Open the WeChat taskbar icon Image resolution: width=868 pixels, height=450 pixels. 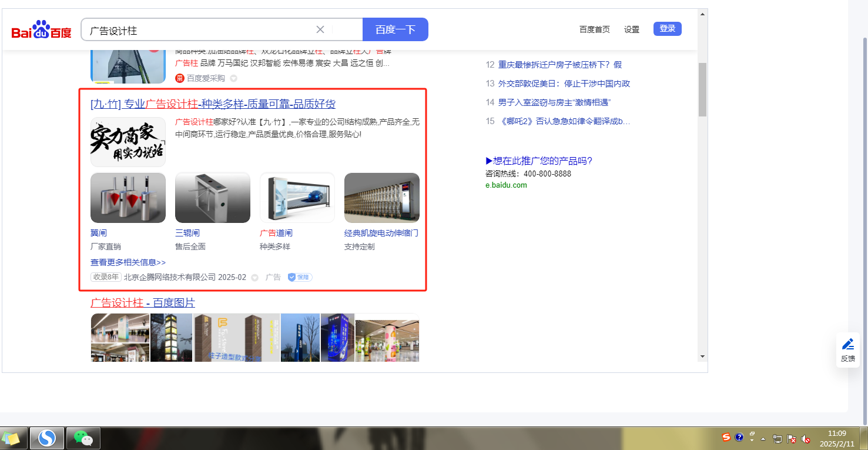[83, 438]
